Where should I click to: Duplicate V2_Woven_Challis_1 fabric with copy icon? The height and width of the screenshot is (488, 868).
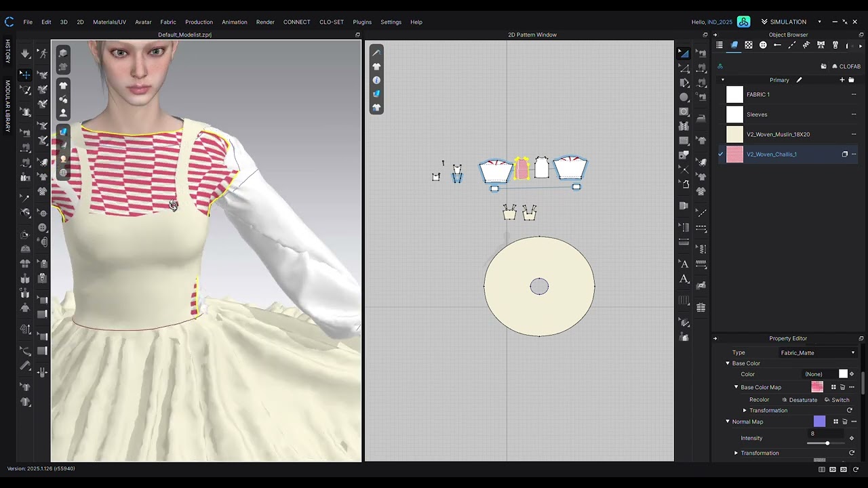[x=845, y=155]
